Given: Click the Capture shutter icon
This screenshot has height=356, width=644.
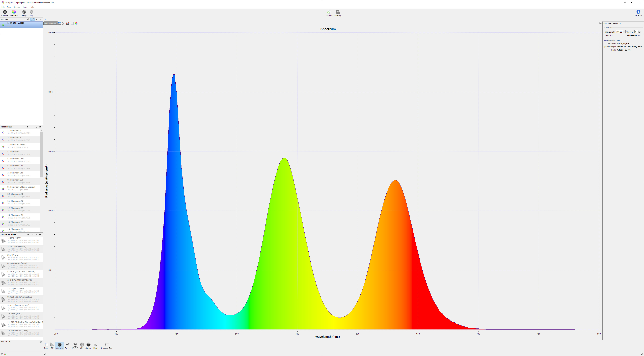Looking at the screenshot, I should [x=5, y=12].
